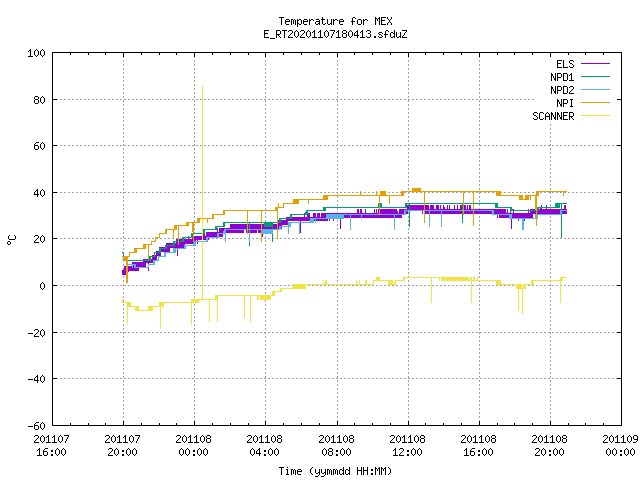Click the y-axis tick label -40
The width and height of the screenshot is (640, 480).
click(x=36, y=379)
